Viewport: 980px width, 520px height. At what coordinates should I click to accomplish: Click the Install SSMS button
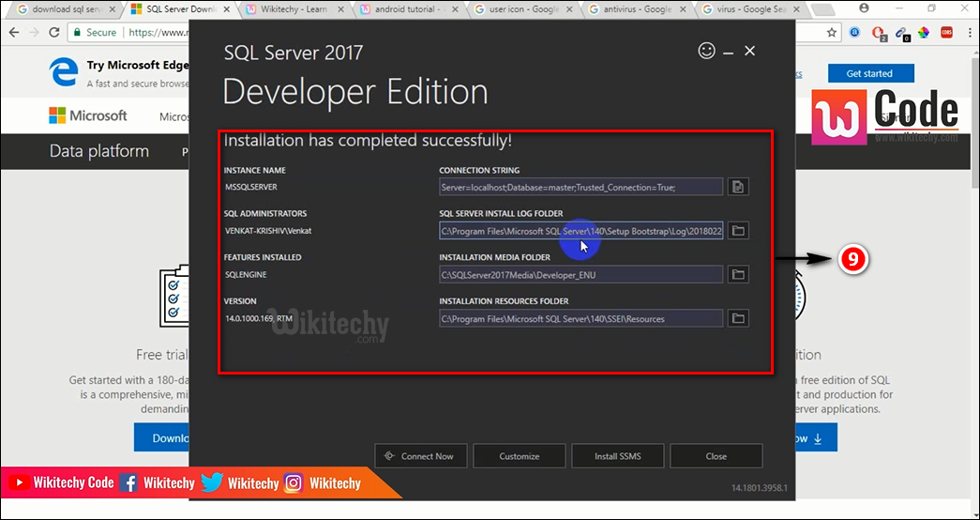[617, 456]
